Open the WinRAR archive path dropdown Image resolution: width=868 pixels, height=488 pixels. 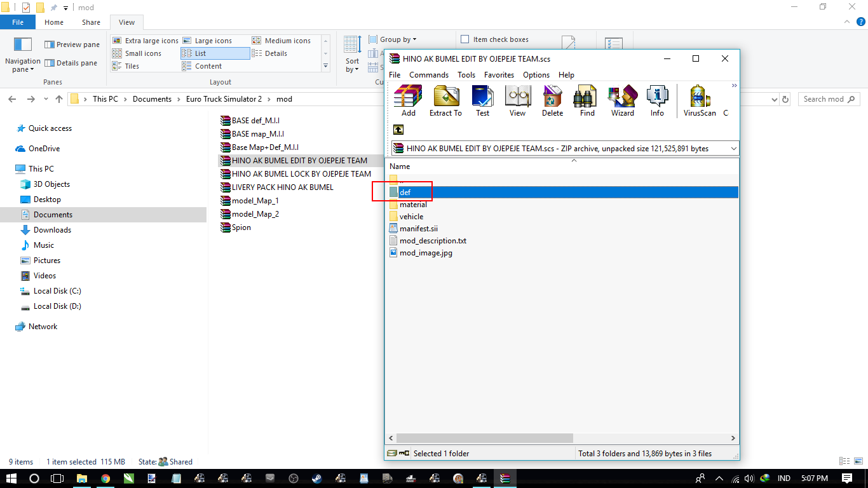(x=734, y=149)
